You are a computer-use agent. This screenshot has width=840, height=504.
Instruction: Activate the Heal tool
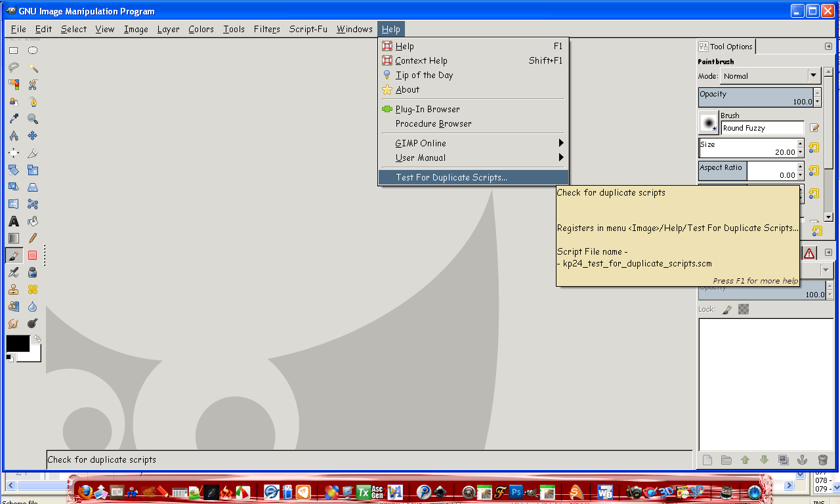coord(32,289)
